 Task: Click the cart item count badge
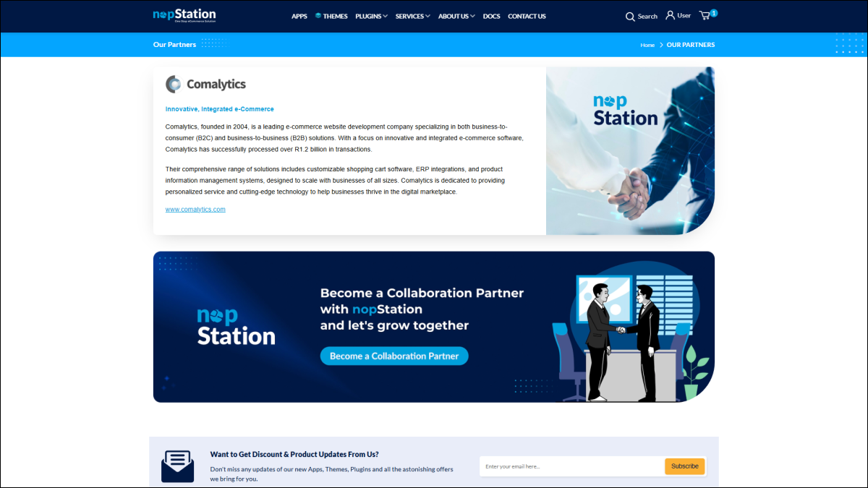(714, 13)
